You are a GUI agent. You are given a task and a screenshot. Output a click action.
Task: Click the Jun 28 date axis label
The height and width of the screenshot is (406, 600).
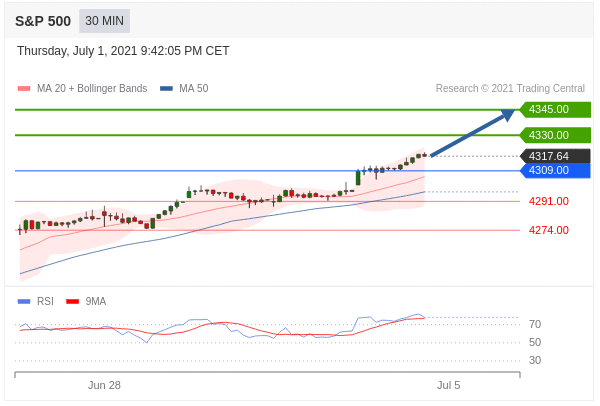click(104, 385)
